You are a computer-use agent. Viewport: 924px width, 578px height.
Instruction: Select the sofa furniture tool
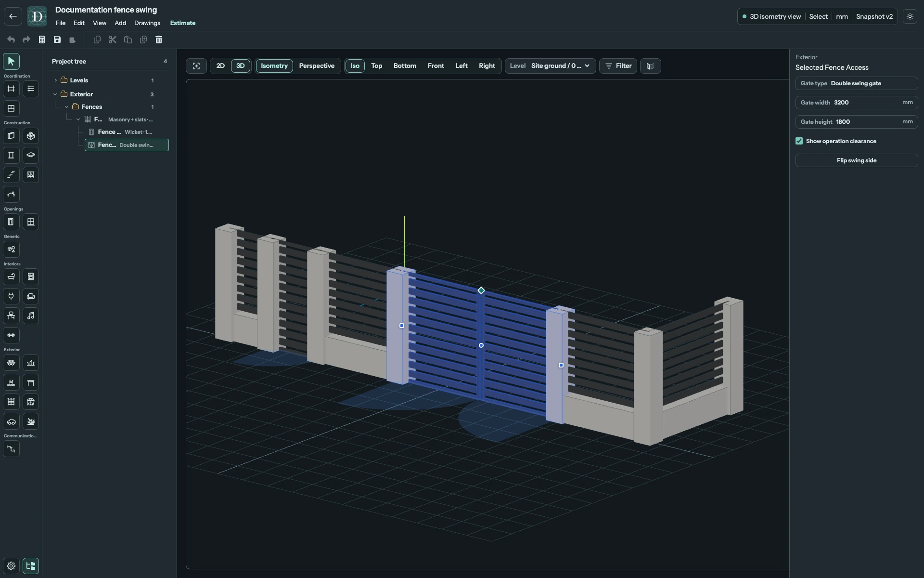pos(31,296)
